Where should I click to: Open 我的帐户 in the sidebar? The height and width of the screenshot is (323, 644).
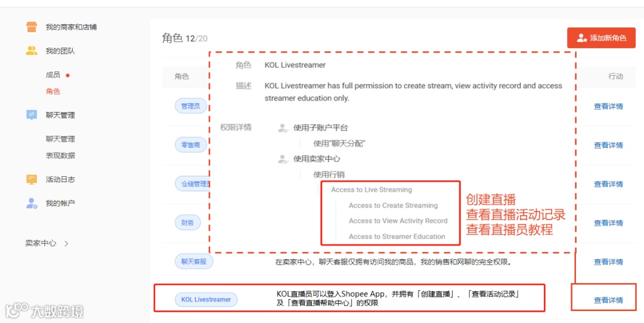(x=60, y=203)
